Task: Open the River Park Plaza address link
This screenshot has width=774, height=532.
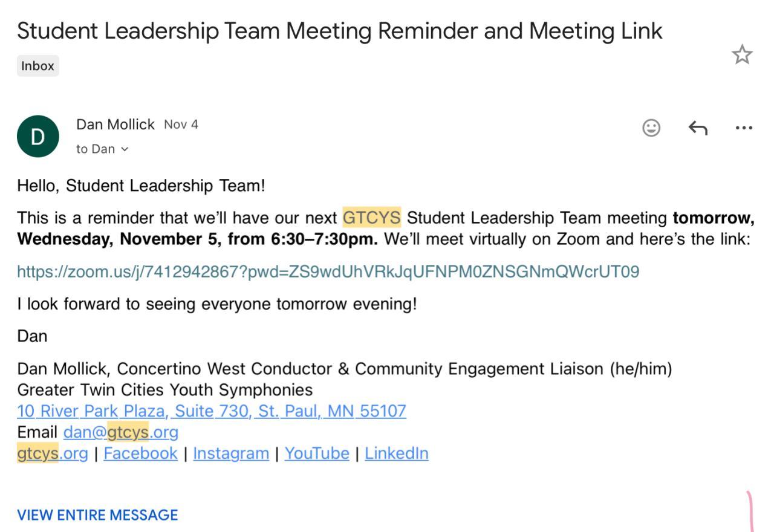Action: pos(211,411)
